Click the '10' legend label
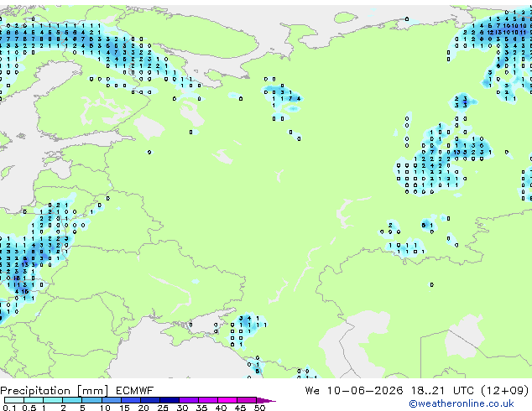 [105, 408]
